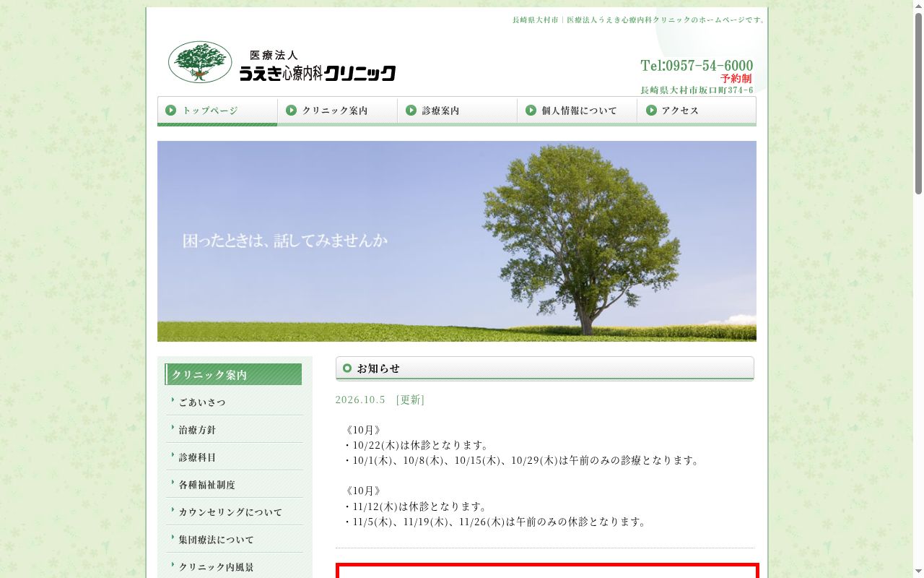This screenshot has height=578, width=924.
Task: Click the 予約制 label under the phone number
Action: (736, 79)
